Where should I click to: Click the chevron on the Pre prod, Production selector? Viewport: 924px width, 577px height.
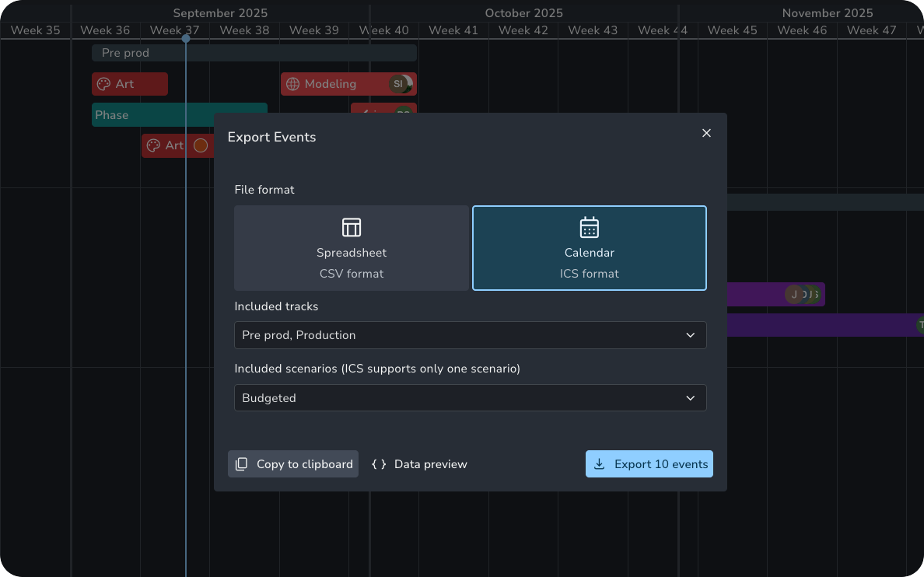690,335
